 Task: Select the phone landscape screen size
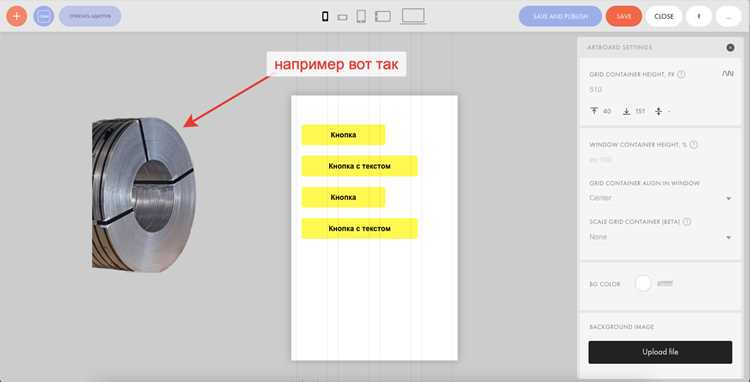342,17
